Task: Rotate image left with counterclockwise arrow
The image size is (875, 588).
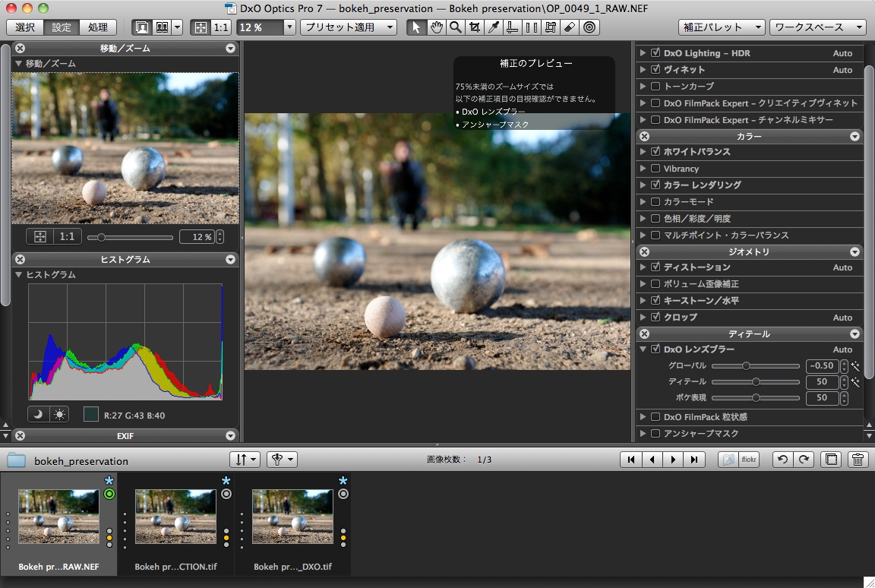Action: [x=783, y=460]
